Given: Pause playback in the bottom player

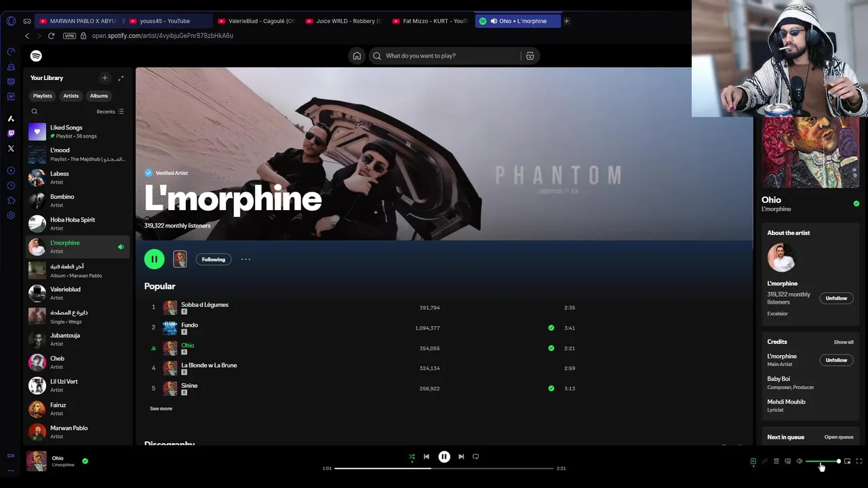Looking at the screenshot, I should (444, 457).
